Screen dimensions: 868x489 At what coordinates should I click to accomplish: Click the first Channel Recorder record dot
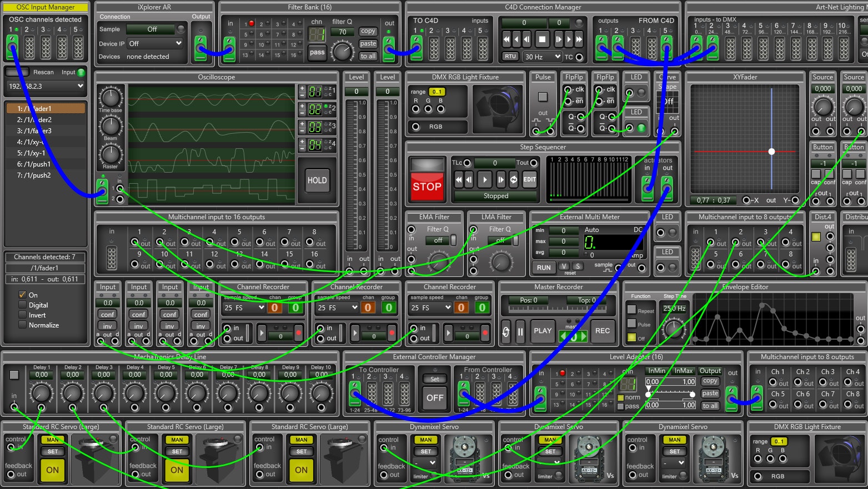298,333
